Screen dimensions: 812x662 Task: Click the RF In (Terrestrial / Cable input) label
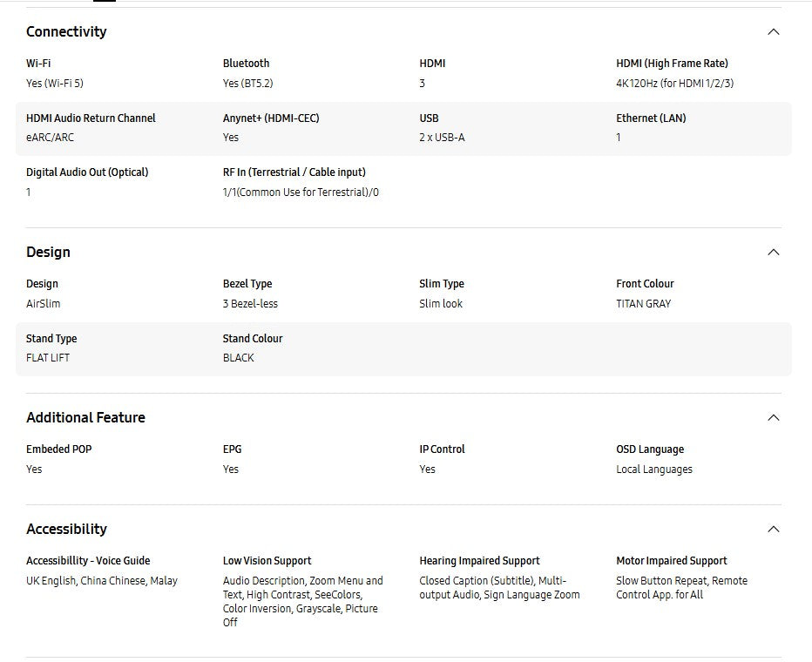click(x=294, y=172)
